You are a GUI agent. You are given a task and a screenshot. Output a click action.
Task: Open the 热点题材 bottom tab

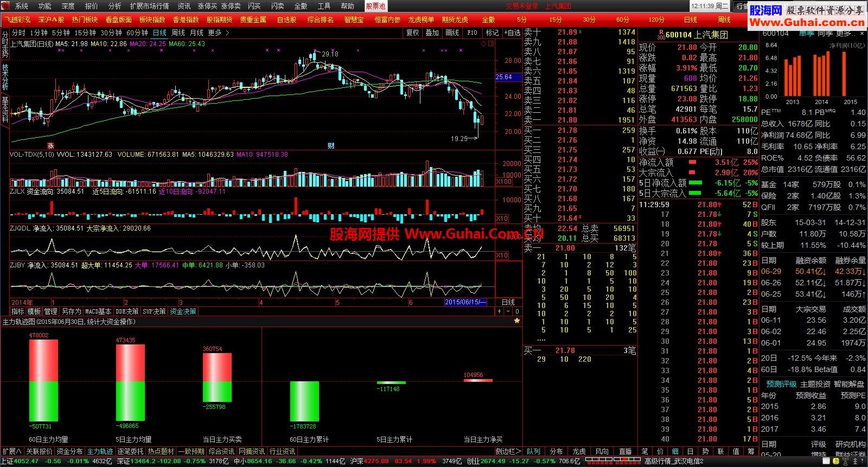pyautogui.click(x=161, y=451)
